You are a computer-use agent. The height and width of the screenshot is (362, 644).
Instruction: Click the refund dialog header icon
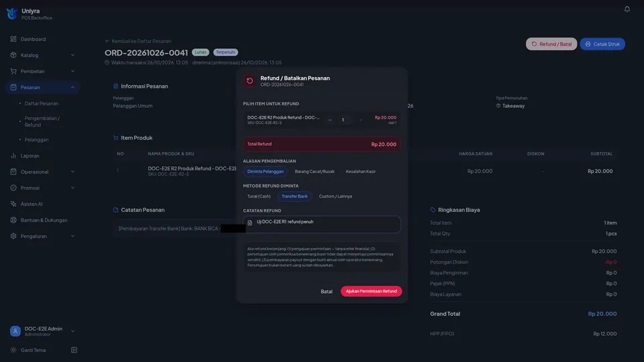coord(250,81)
